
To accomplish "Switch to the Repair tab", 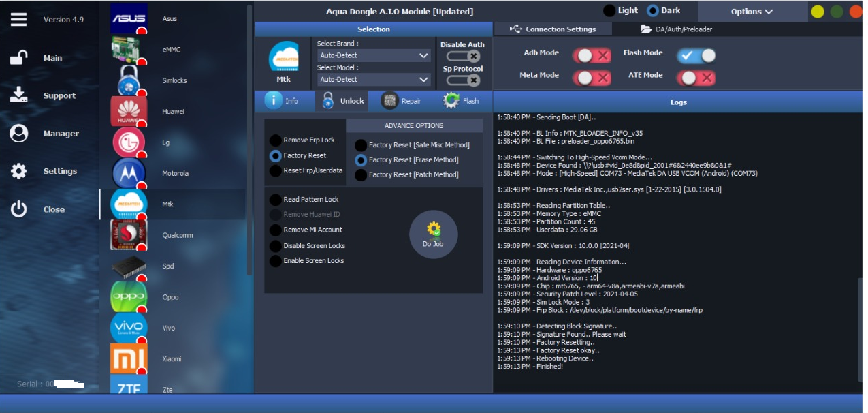I will pos(401,101).
